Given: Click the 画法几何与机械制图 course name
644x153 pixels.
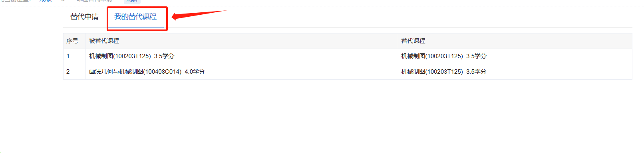Looking at the screenshot, I should pyautogui.click(x=116, y=72).
